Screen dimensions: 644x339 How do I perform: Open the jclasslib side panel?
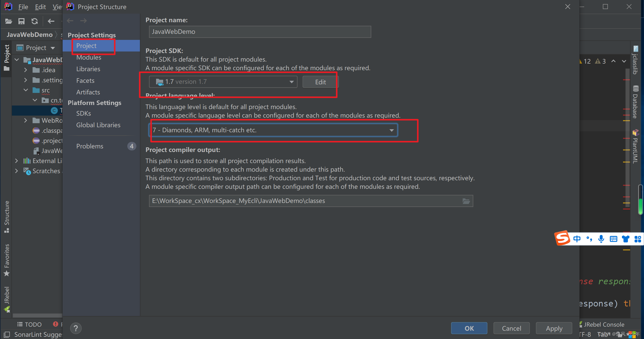pyautogui.click(x=635, y=60)
